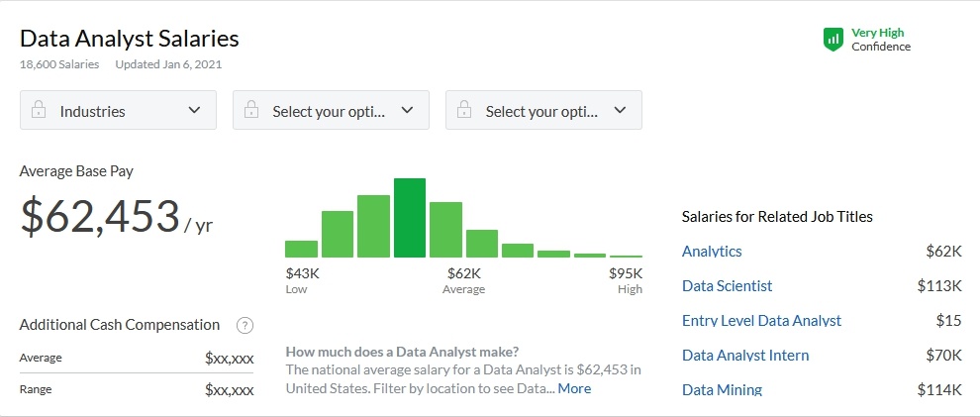Viewport: 980px width, 417px height.
Task: Click the lock icon in third filter dropdown
Action: click(x=464, y=111)
